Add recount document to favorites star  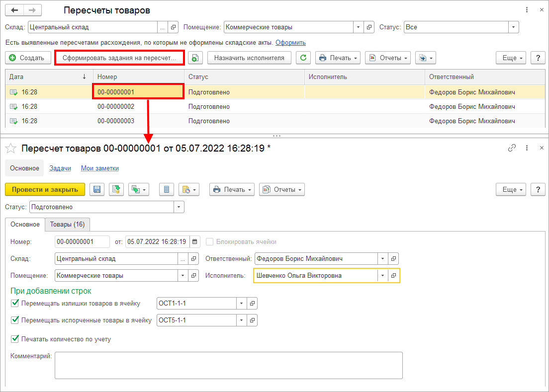11,148
